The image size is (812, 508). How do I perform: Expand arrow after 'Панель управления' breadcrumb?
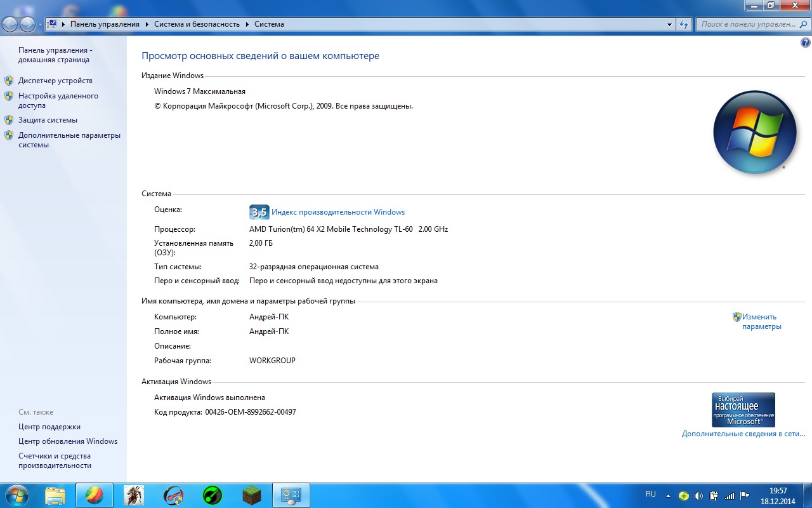(x=147, y=24)
